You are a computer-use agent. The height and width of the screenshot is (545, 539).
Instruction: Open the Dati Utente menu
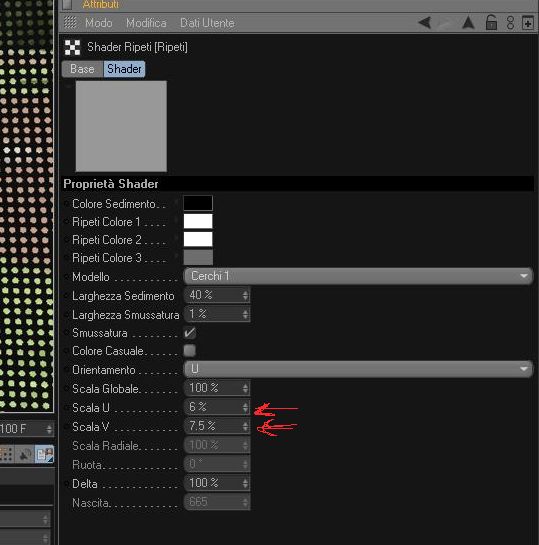click(207, 23)
